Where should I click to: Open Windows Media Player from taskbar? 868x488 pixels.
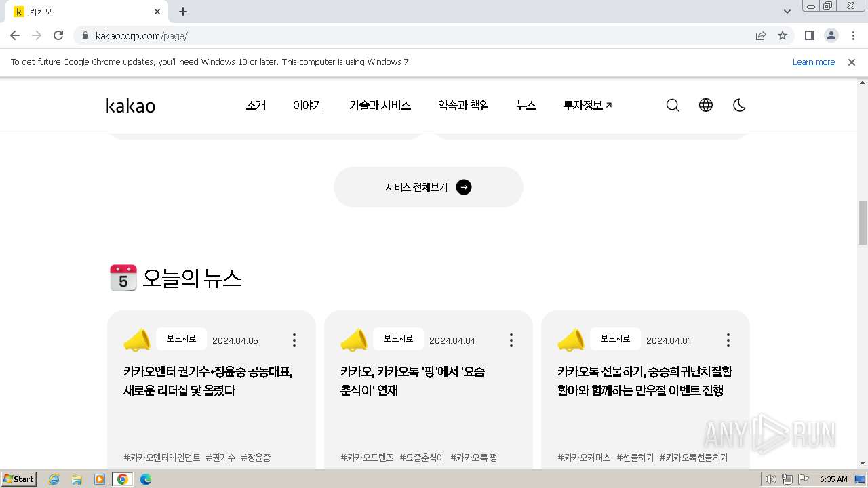pyautogui.click(x=100, y=479)
